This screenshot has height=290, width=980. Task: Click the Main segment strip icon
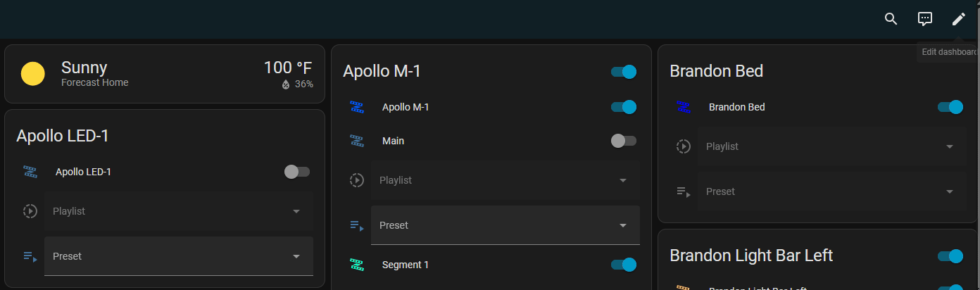pyautogui.click(x=357, y=141)
